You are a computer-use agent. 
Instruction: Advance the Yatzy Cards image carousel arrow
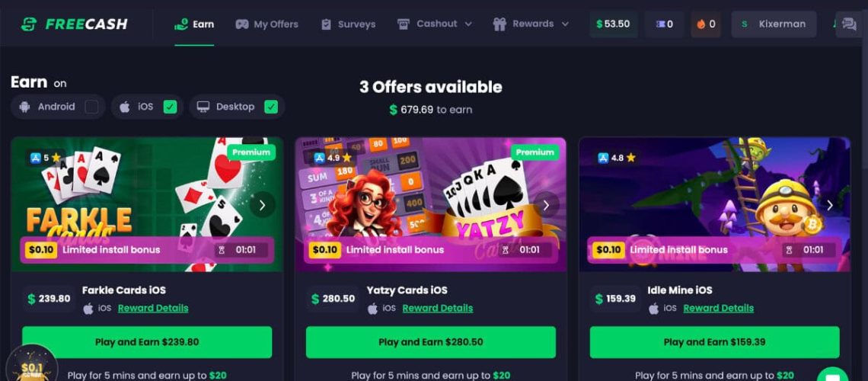coord(546,205)
